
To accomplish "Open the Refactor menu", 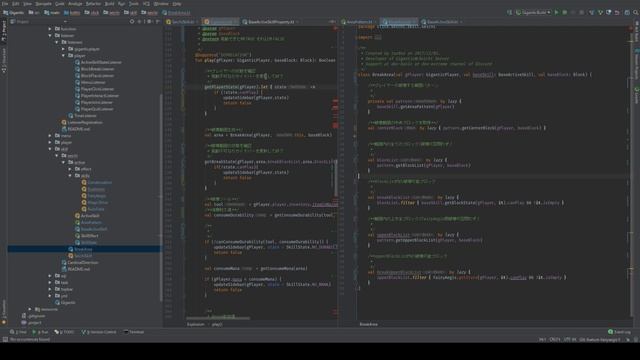I will 93,4.
